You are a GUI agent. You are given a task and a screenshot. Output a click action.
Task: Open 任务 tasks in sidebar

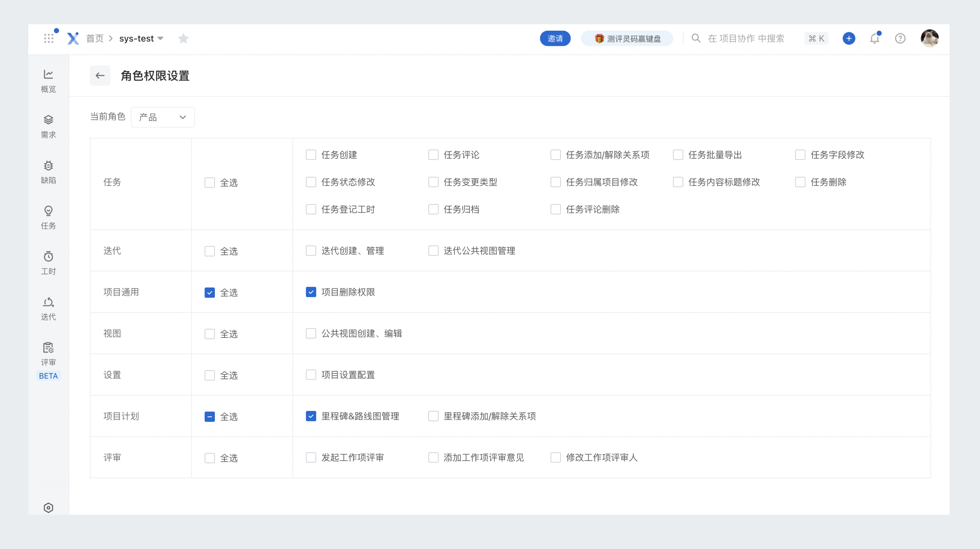pyautogui.click(x=48, y=218)
